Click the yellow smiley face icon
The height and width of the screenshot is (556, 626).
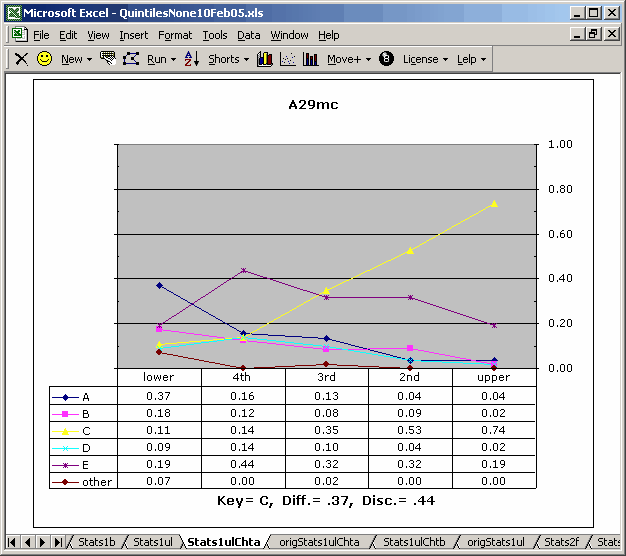point(44,59)
